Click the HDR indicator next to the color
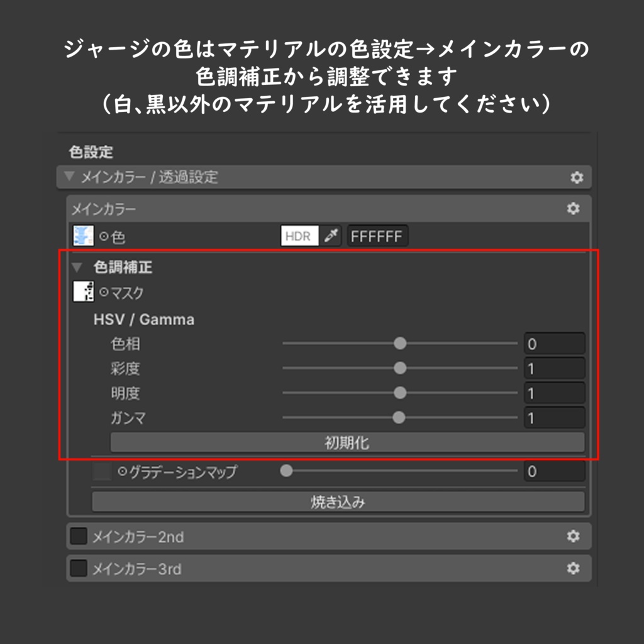644x644 pixels. pyautogui.click(x=301, y=236)
